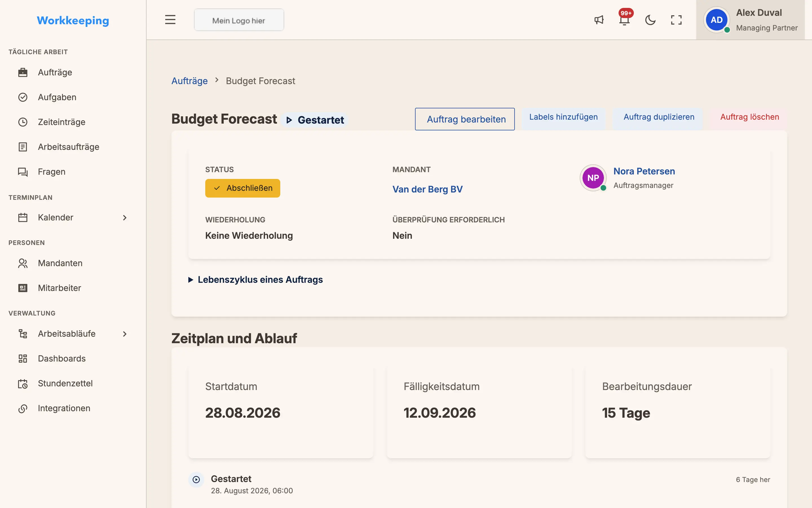This screenshot has width=812, height=508.
Task: Click the Aufgaben checkmark circle icon
Action: coord(23,97)
